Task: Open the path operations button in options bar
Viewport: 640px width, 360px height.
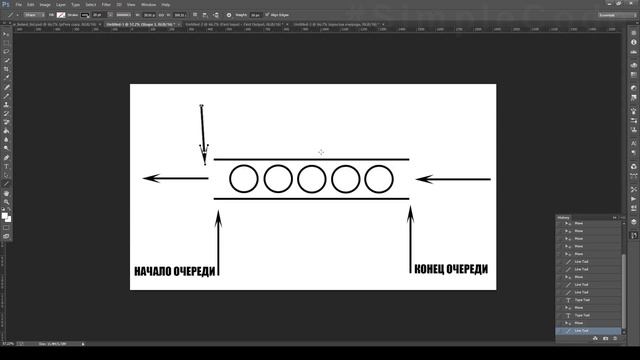Action: pyautogui.click(x=195, y=15)
